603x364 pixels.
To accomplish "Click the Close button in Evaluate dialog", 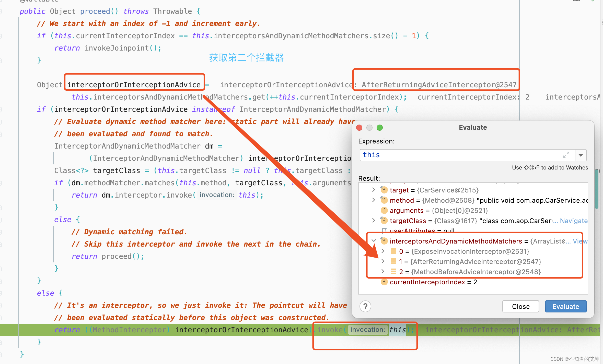I will click(x=521, y=306).
